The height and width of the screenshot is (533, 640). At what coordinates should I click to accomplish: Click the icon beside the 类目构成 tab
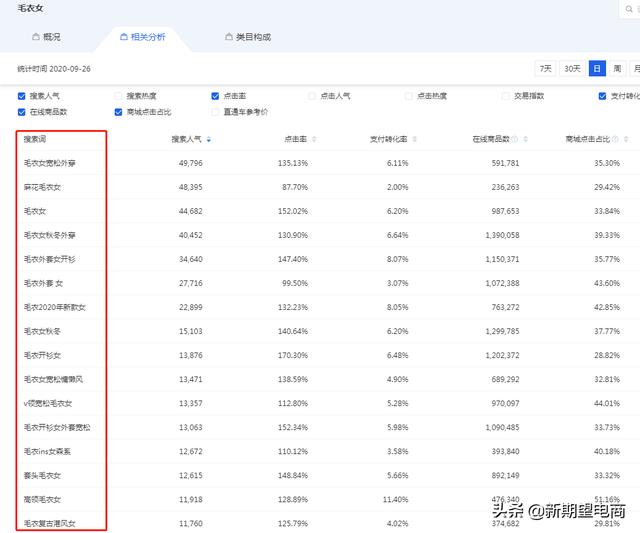tap(228, 37)
